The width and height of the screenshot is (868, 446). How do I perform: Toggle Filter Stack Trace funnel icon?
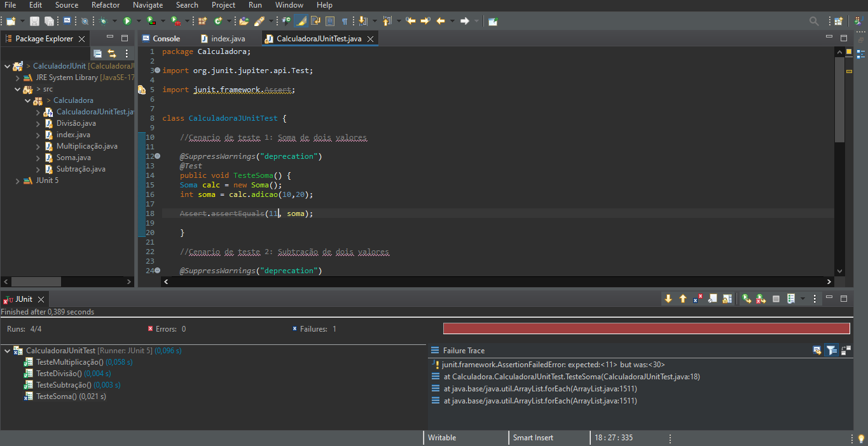pos(831,350)
